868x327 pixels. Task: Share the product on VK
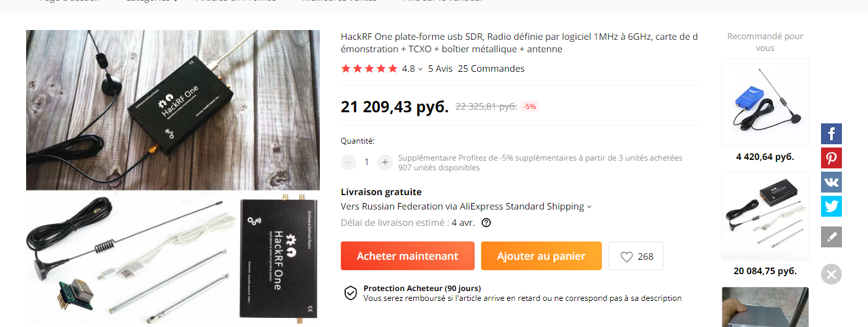[x=831, y=182]
